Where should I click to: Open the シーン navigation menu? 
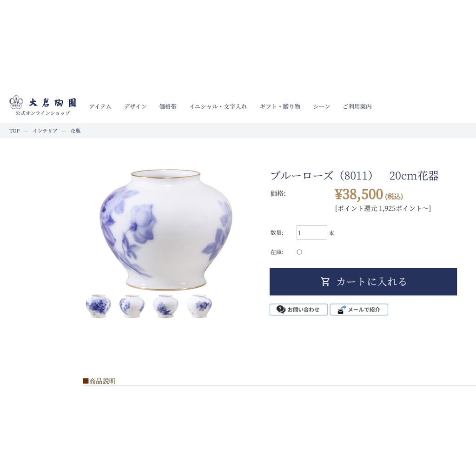322,106
